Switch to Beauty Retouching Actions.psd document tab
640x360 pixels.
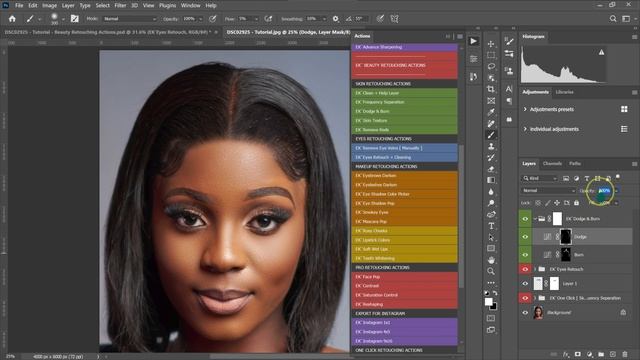coord(108,32)
